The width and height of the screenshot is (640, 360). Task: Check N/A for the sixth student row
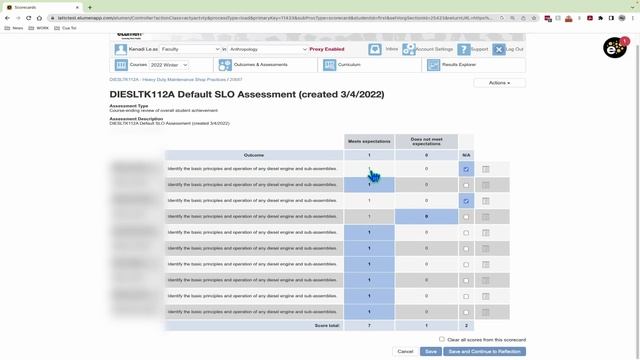[466, 249]
